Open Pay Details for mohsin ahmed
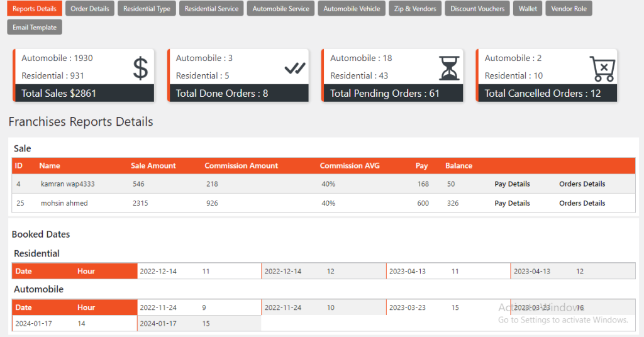The height and width of the screenshot is (337, 644). [512, 203]
